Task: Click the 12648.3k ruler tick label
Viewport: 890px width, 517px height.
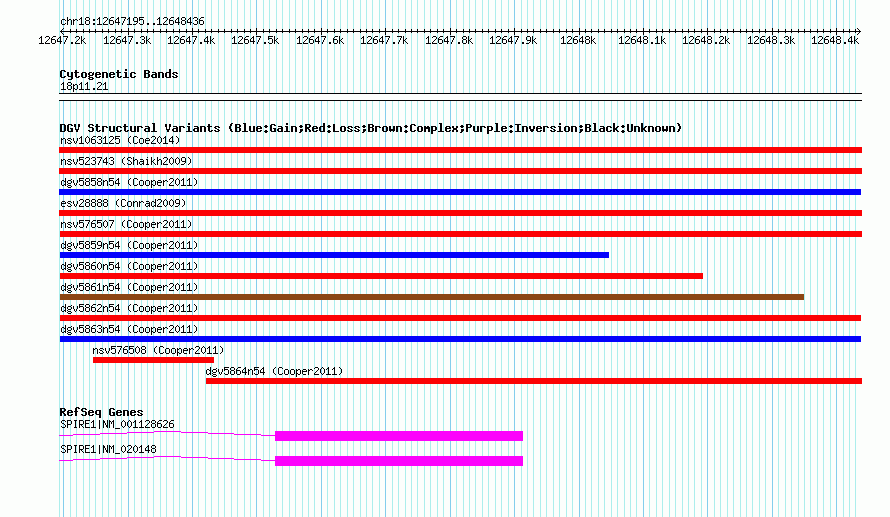Action: (x=771, y=40)
